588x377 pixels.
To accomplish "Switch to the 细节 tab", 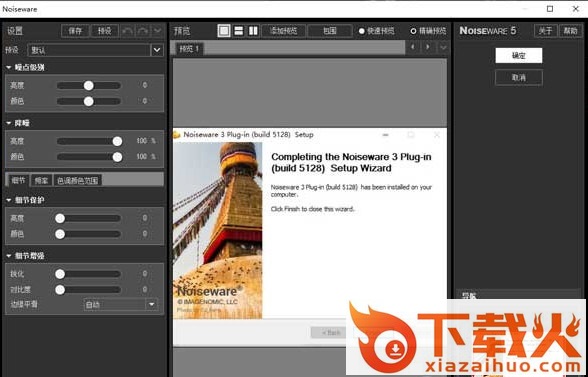I will [x=18, y=180].
